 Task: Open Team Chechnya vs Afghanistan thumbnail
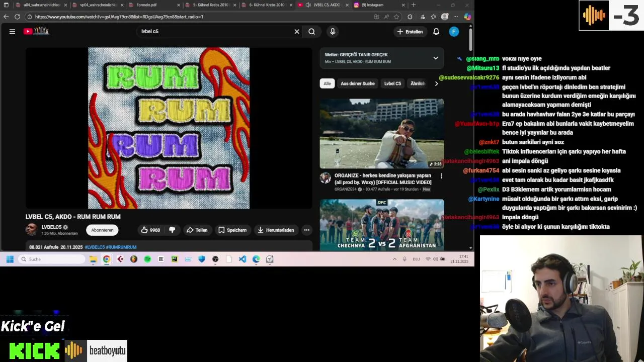(382, 225)
